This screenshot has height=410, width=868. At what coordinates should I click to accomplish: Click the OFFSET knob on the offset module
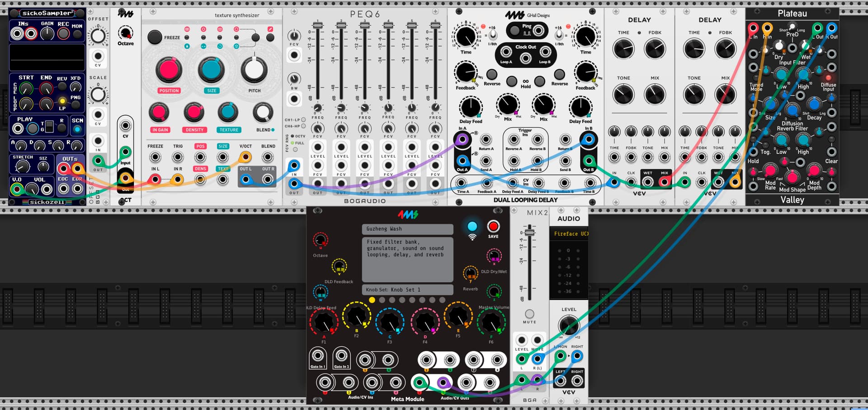tap(98, 36)
